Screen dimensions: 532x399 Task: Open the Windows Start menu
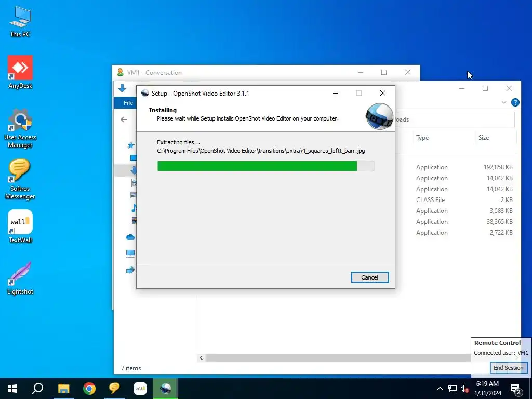pyautogui.click(x=12, y=389)
